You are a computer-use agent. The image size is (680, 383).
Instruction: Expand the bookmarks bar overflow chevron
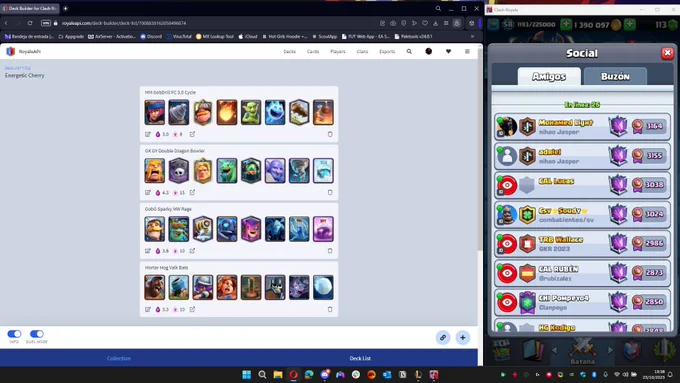click(x=472, y=36)
